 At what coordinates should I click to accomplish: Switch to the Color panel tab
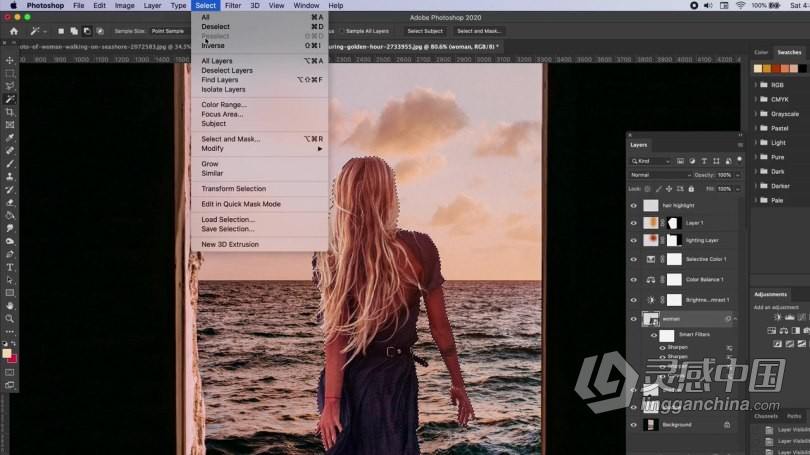click(x=761, y=52)
